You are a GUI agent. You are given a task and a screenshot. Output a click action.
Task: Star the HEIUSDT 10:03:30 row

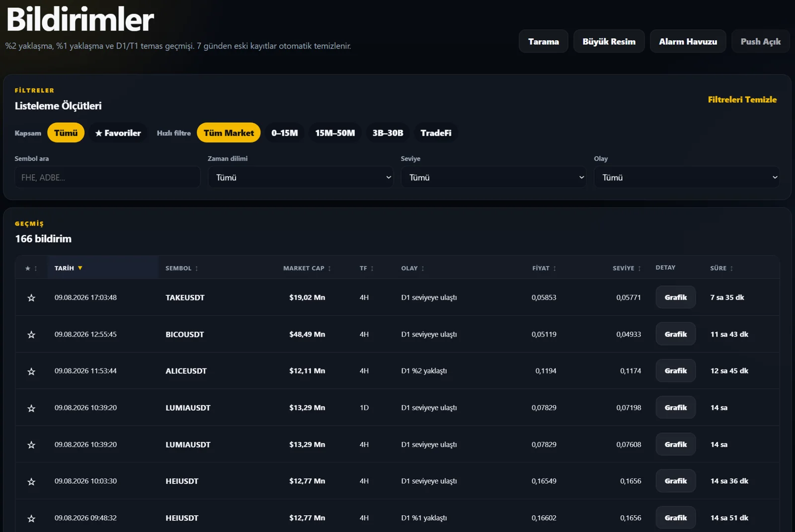pyautogui.click(x=31, y=481)
